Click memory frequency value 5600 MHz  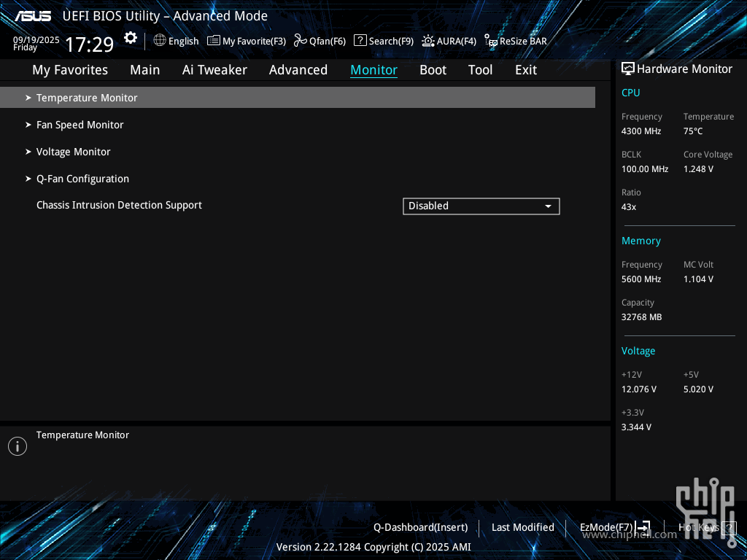641,279
